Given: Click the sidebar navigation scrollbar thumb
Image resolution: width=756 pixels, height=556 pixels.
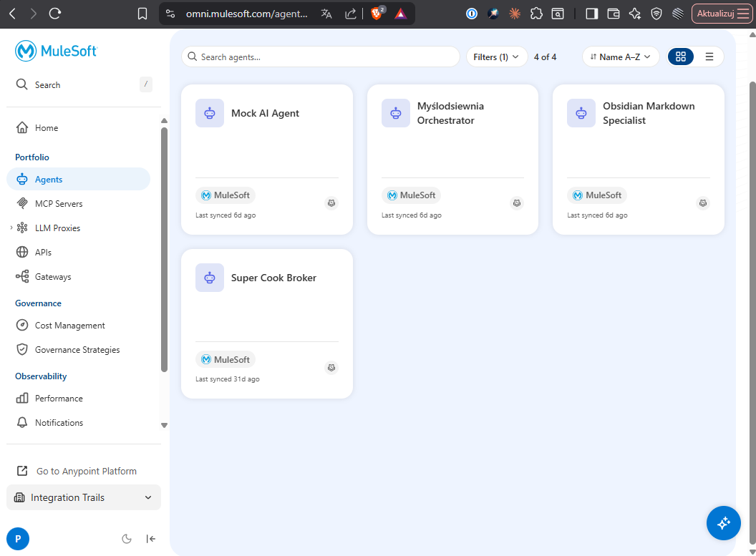Looking at the screenshot, I should click(x=164, y=250).
